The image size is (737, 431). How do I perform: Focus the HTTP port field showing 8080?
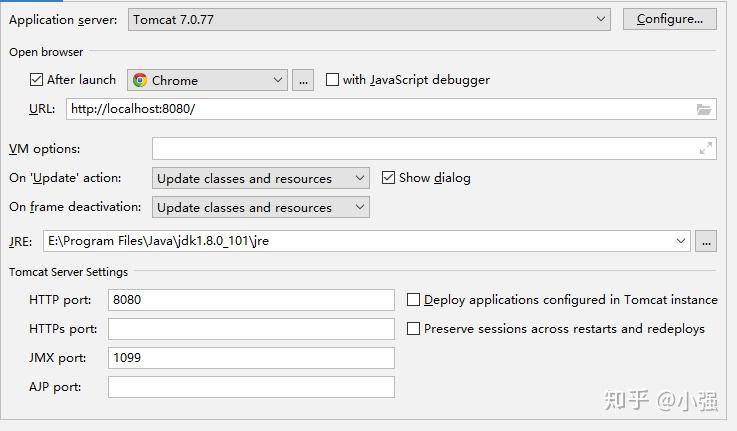[251, 300]
